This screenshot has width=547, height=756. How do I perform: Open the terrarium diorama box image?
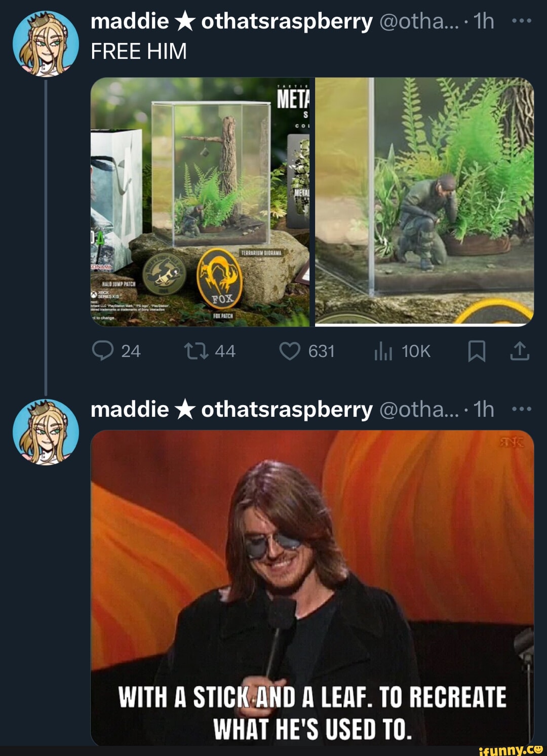click(x=200, y=202)
